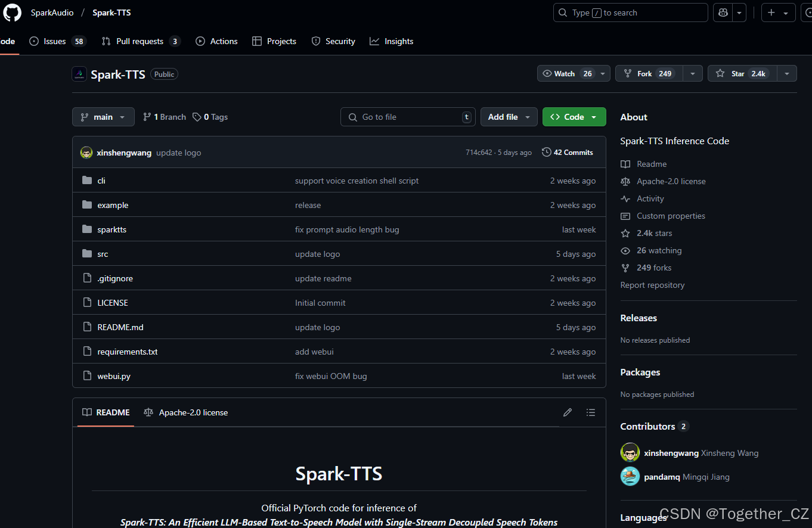Open the Contributors section heading

click(x=654, y=426)
